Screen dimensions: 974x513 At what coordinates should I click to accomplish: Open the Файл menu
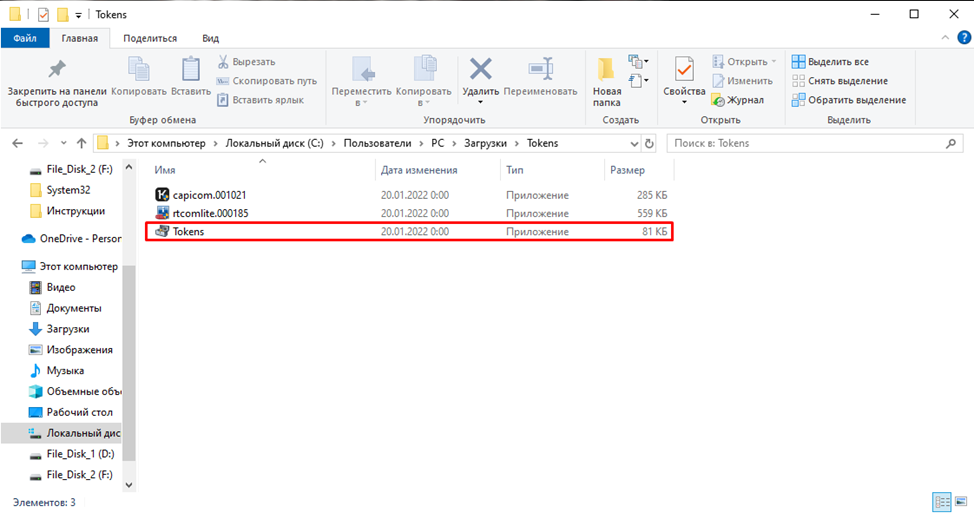coord(25,39)
